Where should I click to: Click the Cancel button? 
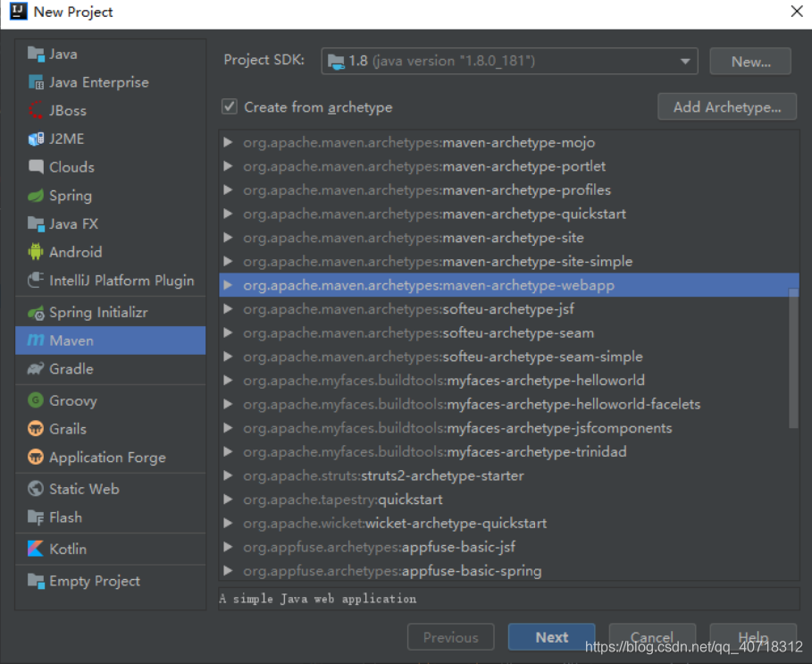tap(652, 637)
